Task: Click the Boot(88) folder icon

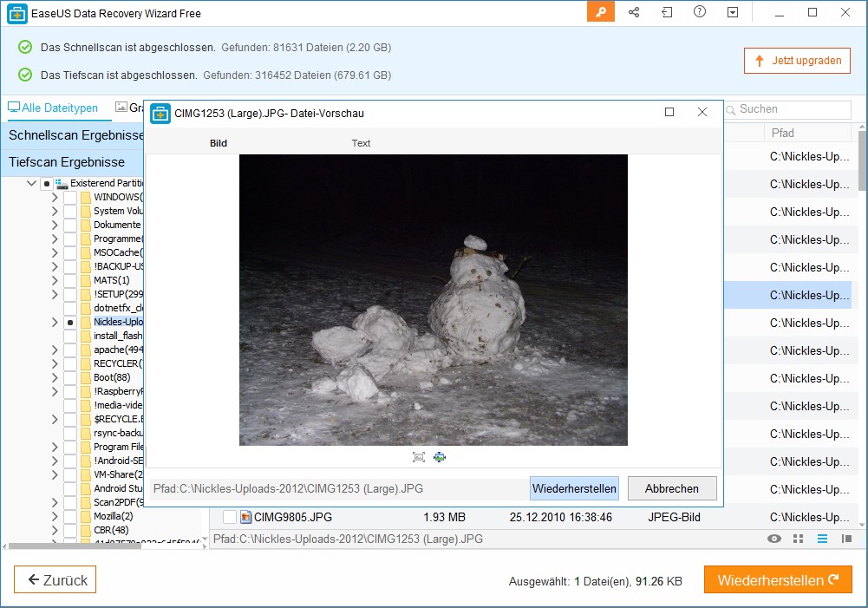Action: 85,377
